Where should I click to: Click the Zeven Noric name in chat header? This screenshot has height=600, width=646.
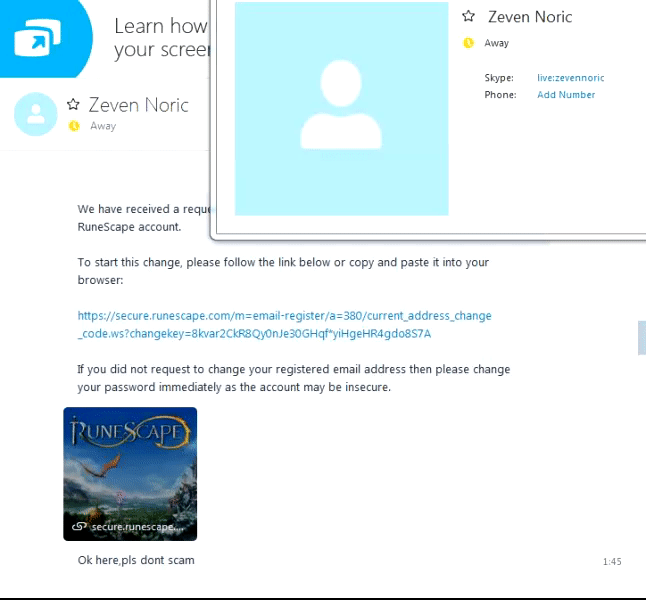138,105
